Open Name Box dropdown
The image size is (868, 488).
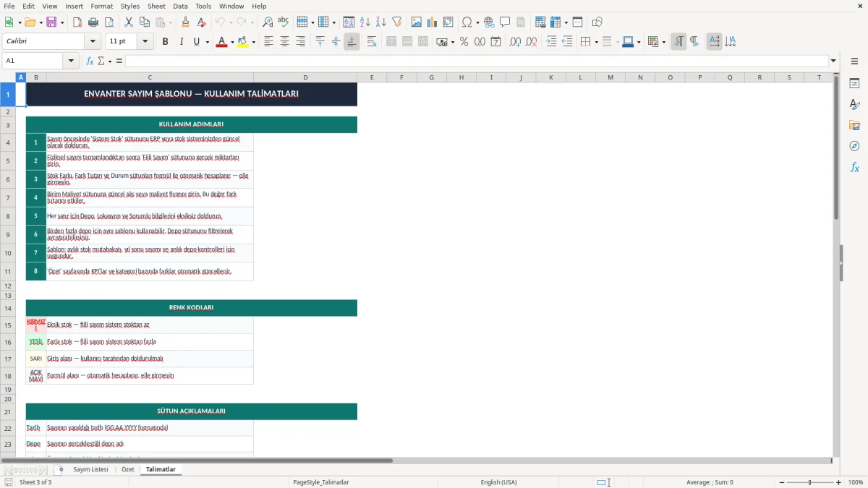point(72,61)
